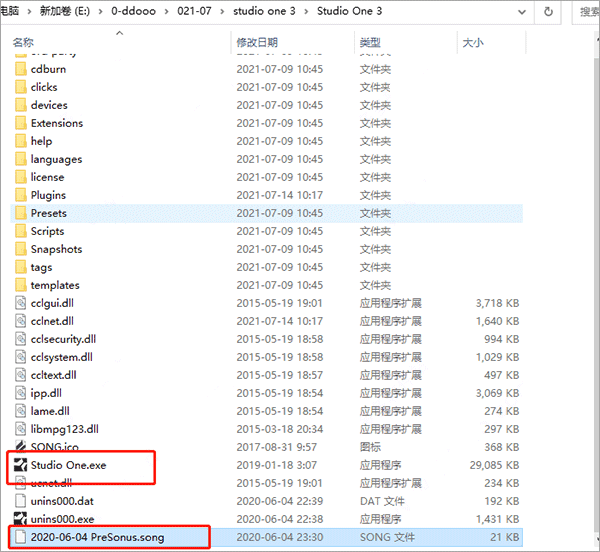Sort files by 名称 column header
Screen dimensions: 600x552
pos(23,43)
